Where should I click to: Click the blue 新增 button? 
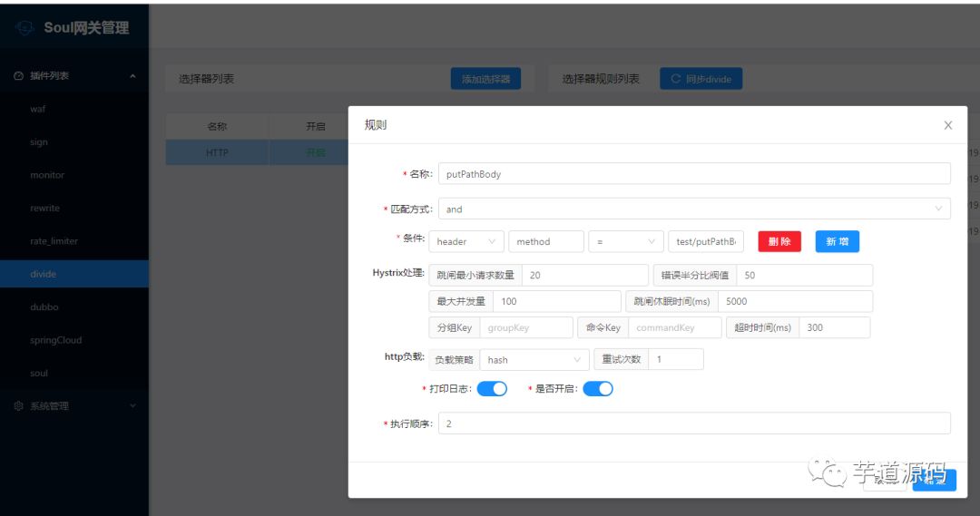[x=837, y=242]
